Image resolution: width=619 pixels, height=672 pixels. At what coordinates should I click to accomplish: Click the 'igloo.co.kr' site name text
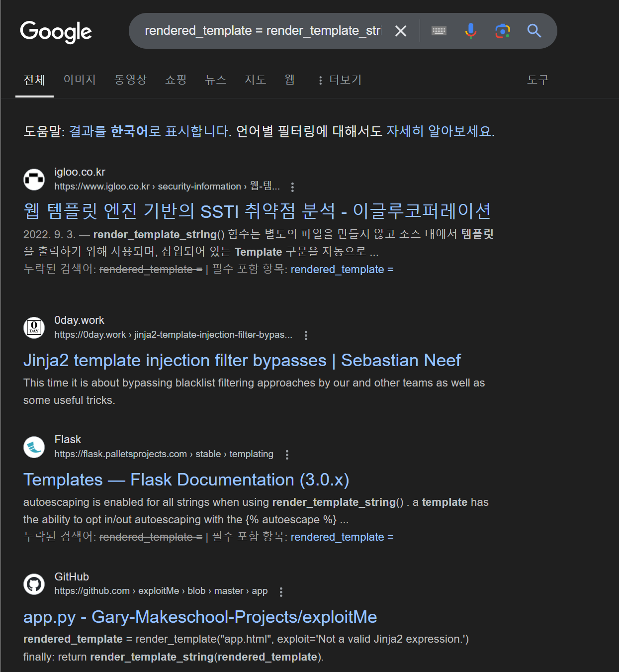point(80,172)
